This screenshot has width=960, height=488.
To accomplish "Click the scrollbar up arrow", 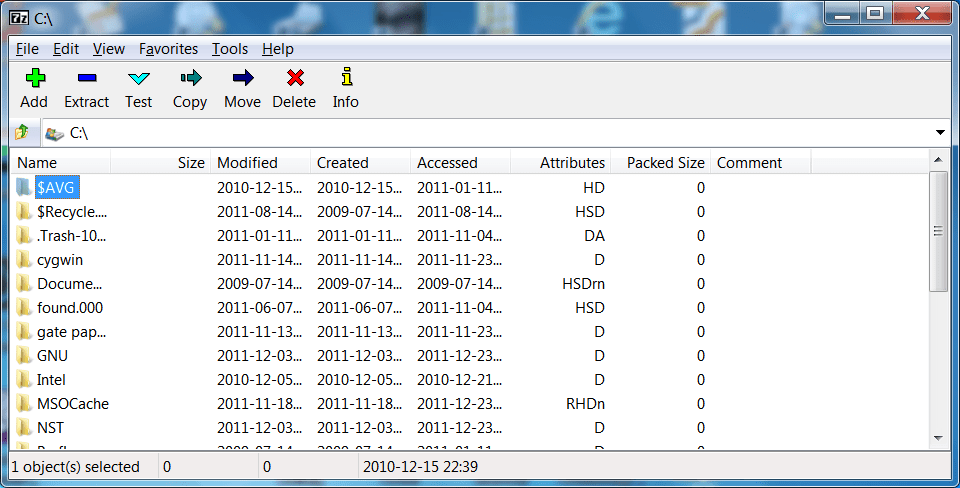I will pyautogui.click(x=938, y=160).
